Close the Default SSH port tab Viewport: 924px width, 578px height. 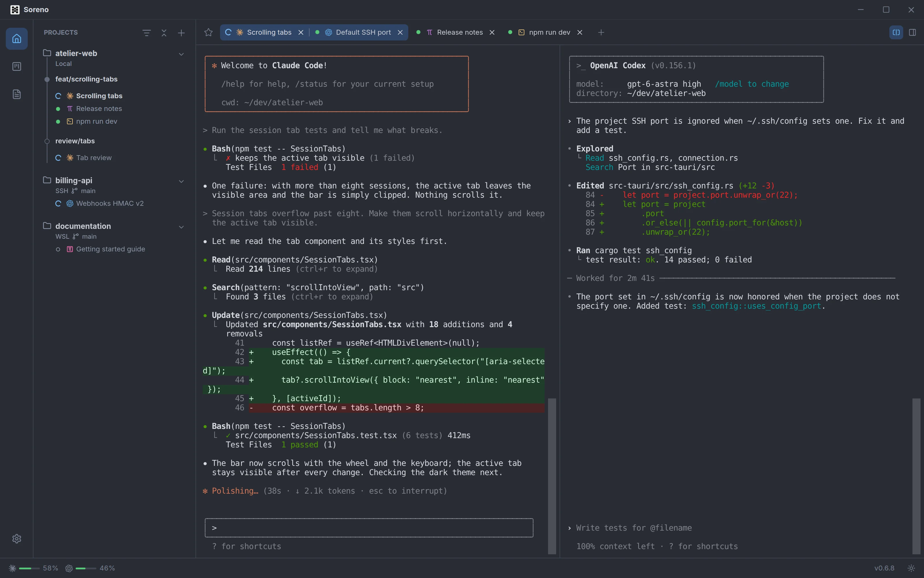[400, 32]
